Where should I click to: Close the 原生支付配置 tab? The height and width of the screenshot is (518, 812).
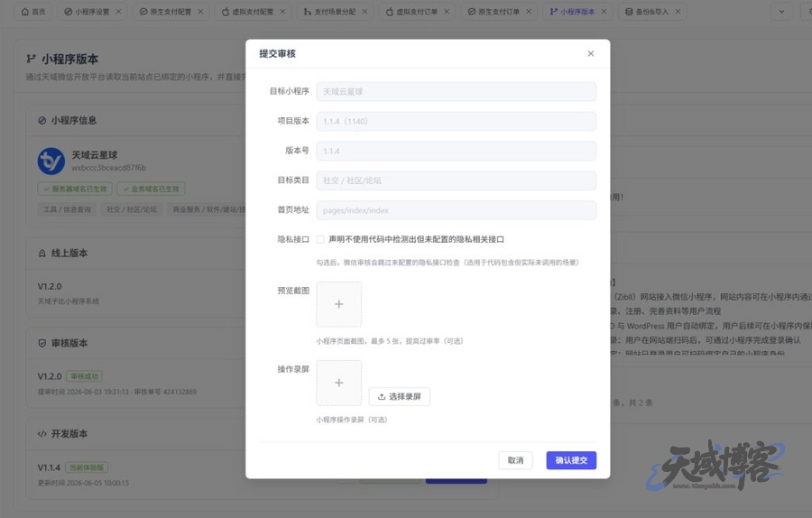pyautogui.click(x=200, y=12)
